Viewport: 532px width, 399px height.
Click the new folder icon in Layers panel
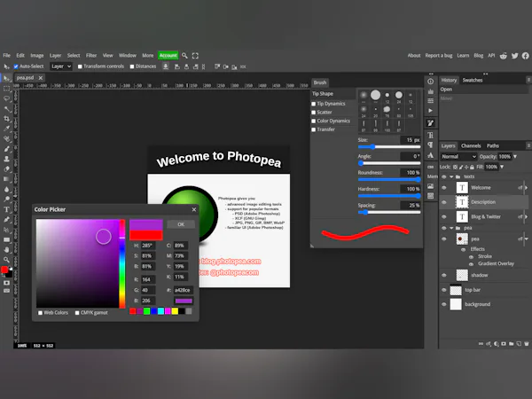tap(512, 344)
